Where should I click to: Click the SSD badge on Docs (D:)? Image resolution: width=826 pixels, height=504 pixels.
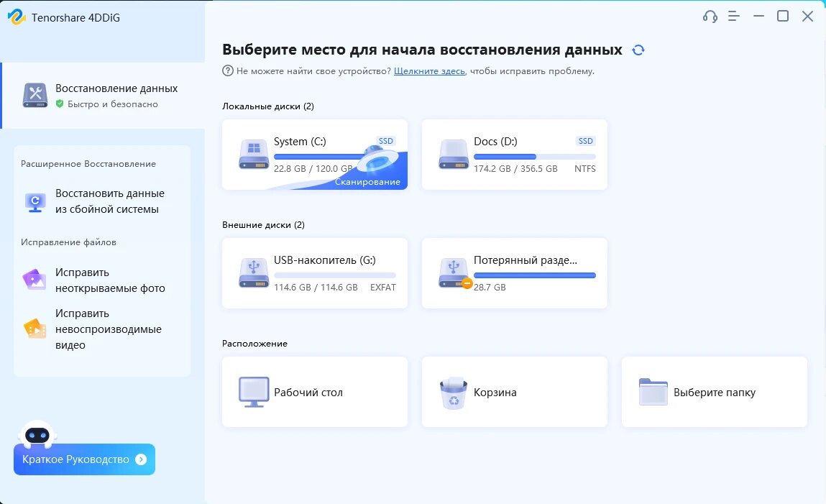[x=585, y=141]
